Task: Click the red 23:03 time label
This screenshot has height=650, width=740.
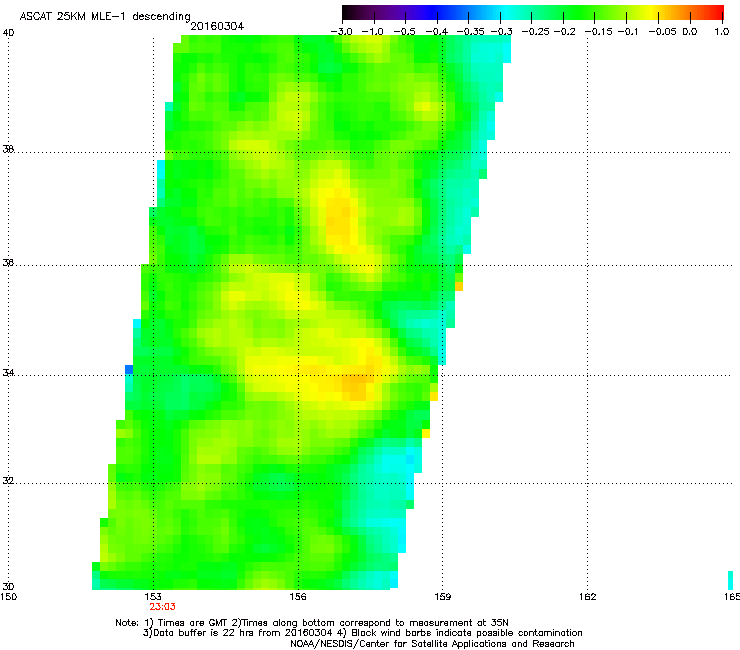Action: pyautogui.click(x=162, y=607)
